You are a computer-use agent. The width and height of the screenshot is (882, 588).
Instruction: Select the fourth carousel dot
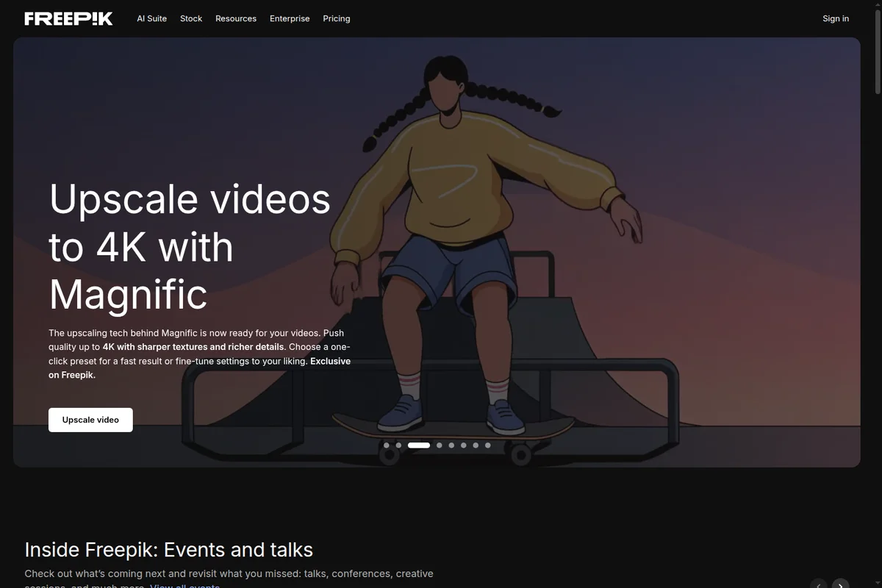(x=439, y=445)
